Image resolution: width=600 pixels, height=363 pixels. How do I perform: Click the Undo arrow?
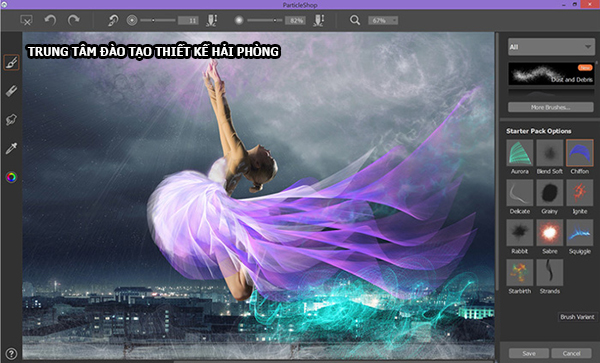click(50, 20)
